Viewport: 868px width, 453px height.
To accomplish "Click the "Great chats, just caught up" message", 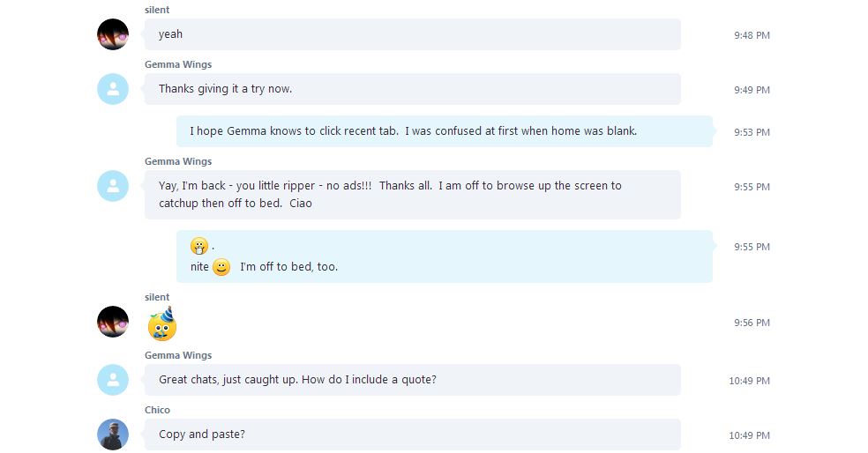I will (412, 380).
